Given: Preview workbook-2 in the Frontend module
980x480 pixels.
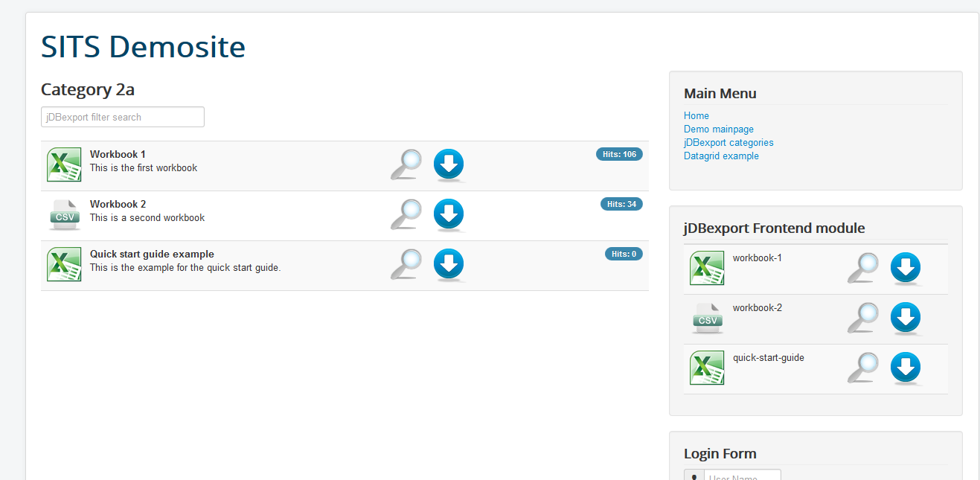Looking at the screenshot, I should pos(863,318).
